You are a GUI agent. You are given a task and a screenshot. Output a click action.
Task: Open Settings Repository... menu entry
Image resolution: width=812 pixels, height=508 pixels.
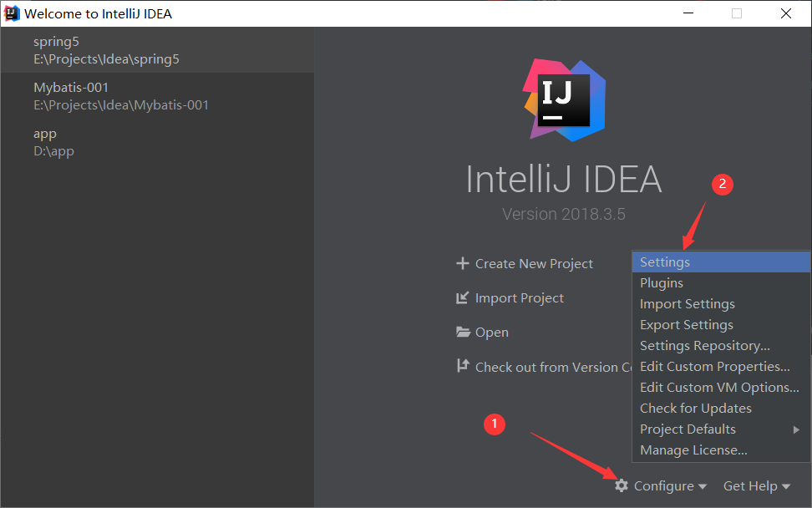click(x=721, y=346)
